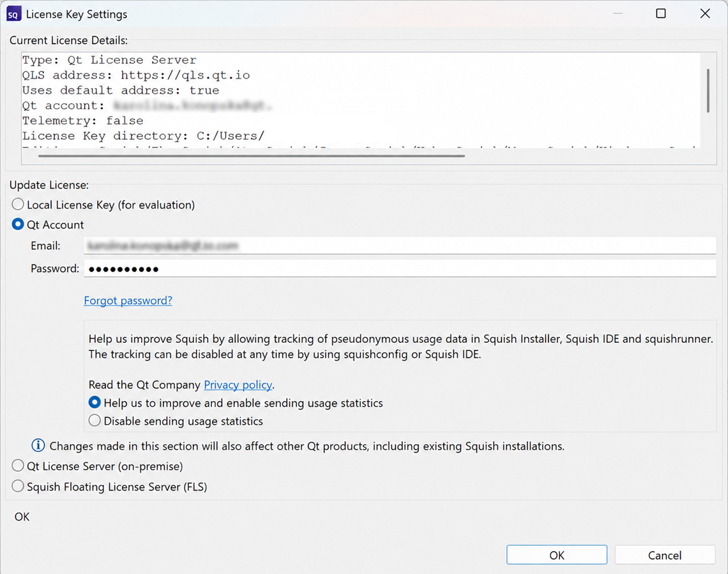
Task: Click the 'Type: Qt License Server' line
Action: click(110, 60)
